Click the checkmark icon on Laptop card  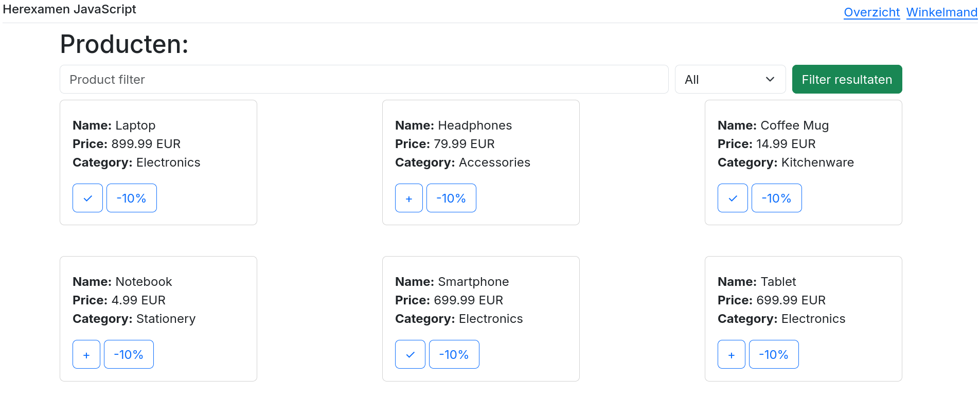[87, 198]
